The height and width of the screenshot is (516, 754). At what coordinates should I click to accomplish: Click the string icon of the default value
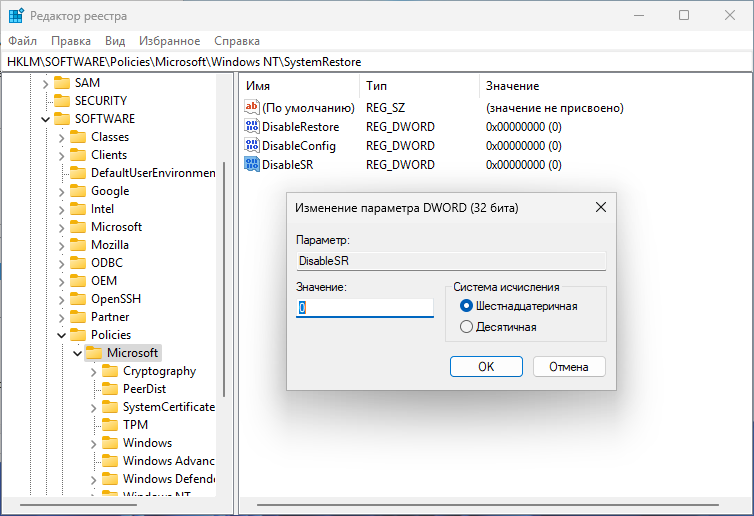tap(252, 108)
